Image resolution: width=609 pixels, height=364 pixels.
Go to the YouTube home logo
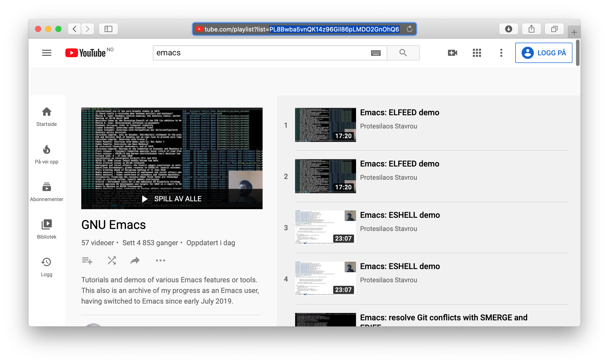click(x=86, y=53)
